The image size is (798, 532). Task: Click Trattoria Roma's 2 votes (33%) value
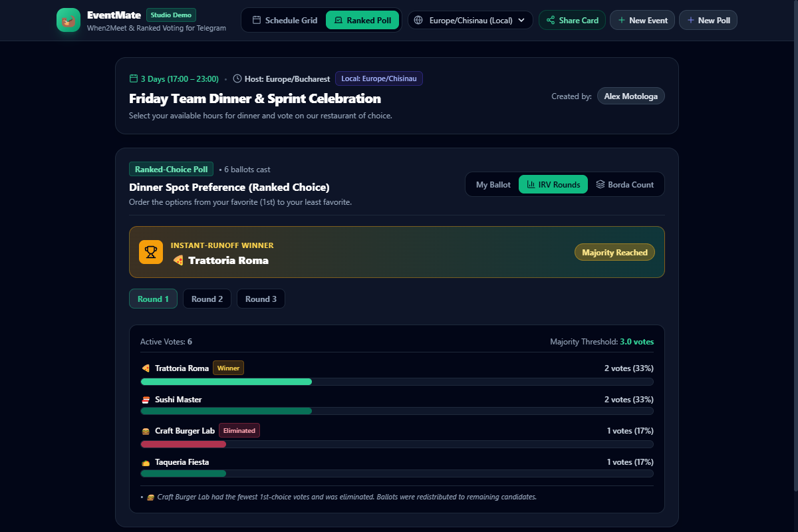pyautogui.click(x=629, y=368)
